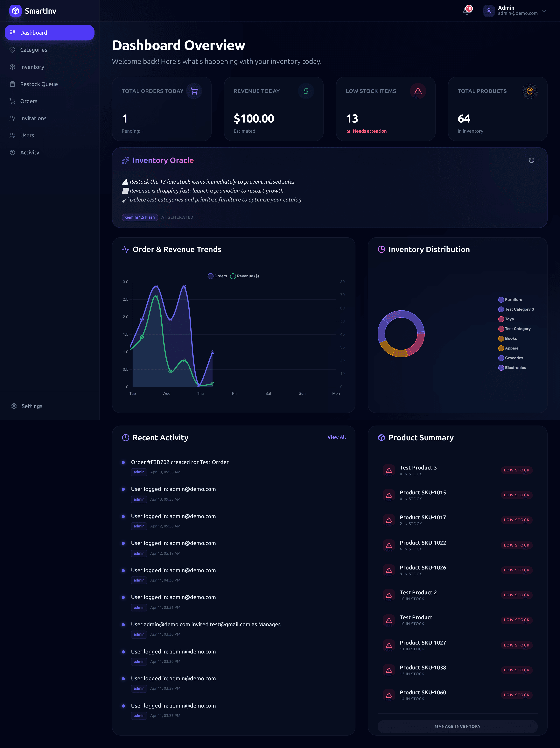Go to Users in the sidebar

[x=49, y=136]
